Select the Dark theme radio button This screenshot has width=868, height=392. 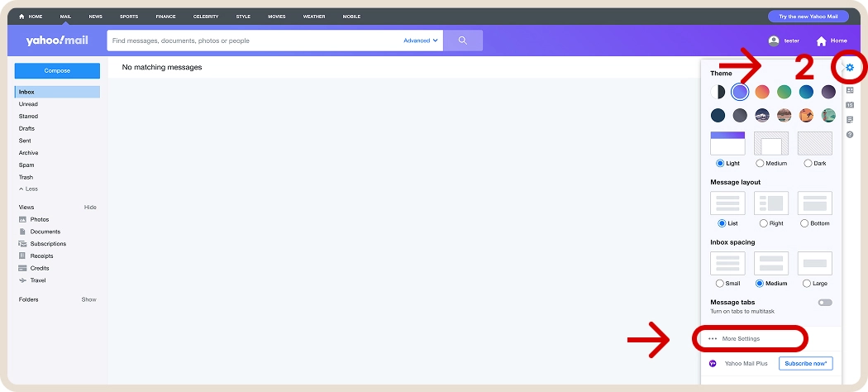(808, 164)
